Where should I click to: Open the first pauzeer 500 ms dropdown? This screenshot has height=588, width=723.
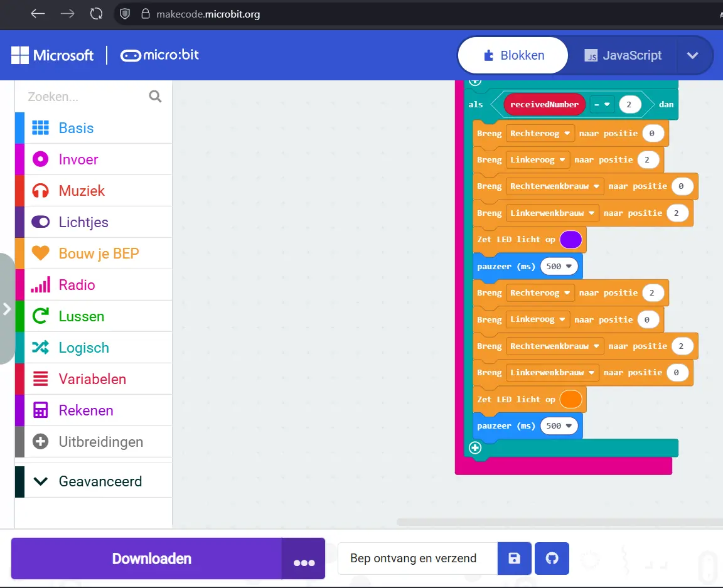click(560, 266)
